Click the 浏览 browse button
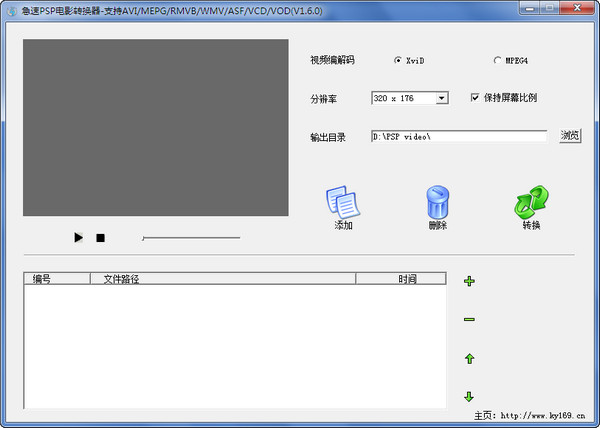The image size is (600, 429). click(569, 136)
